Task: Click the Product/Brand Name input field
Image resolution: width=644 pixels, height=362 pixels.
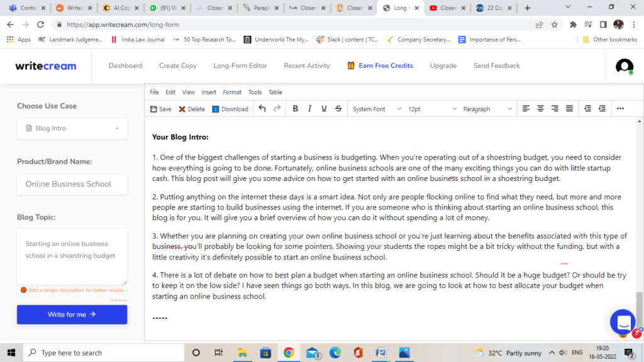Action: coord(72,184)
